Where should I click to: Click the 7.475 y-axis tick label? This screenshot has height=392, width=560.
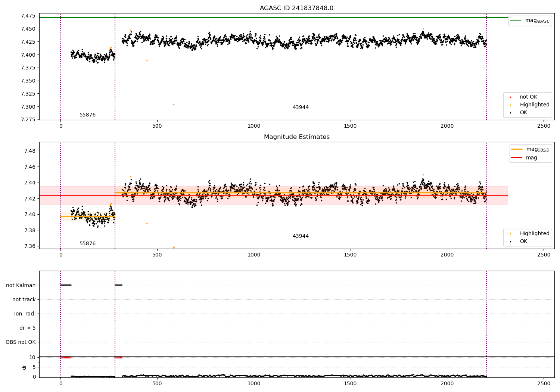point(28,16)
